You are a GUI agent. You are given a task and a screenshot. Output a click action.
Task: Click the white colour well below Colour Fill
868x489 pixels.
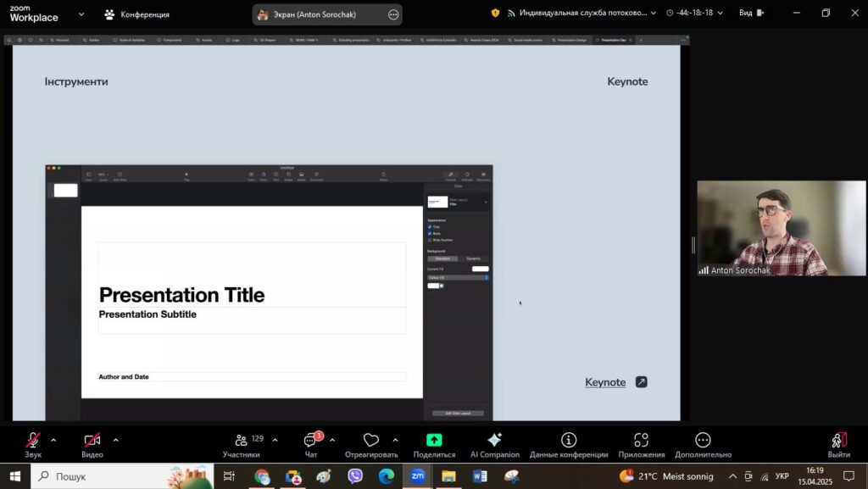pyautogui.click(x=433, y=286)
